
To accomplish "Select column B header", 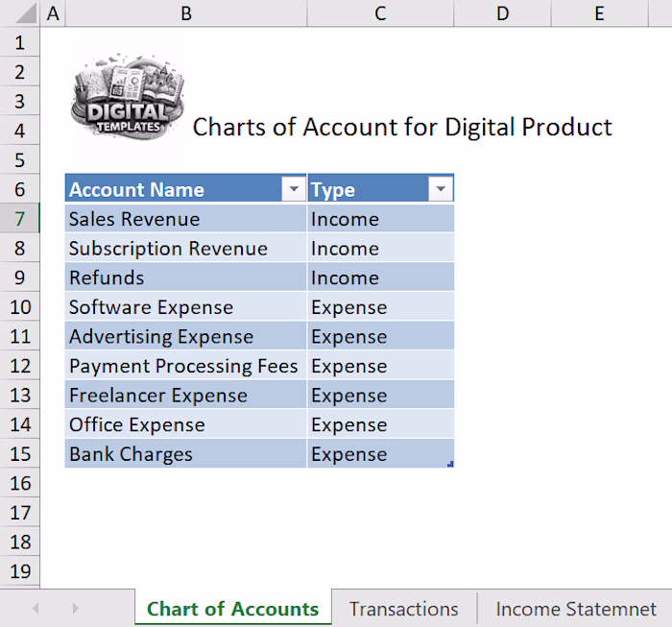I will click(186, 13).
